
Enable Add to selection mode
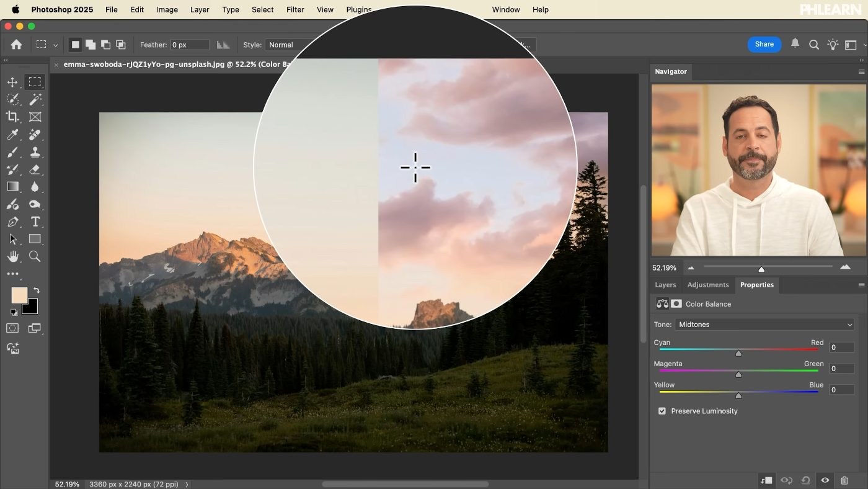[91, 45]
